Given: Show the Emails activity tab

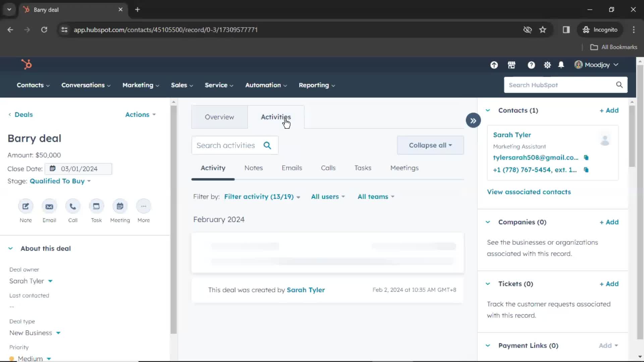Looking at the screenshot, I should click(x=292, y=168).
